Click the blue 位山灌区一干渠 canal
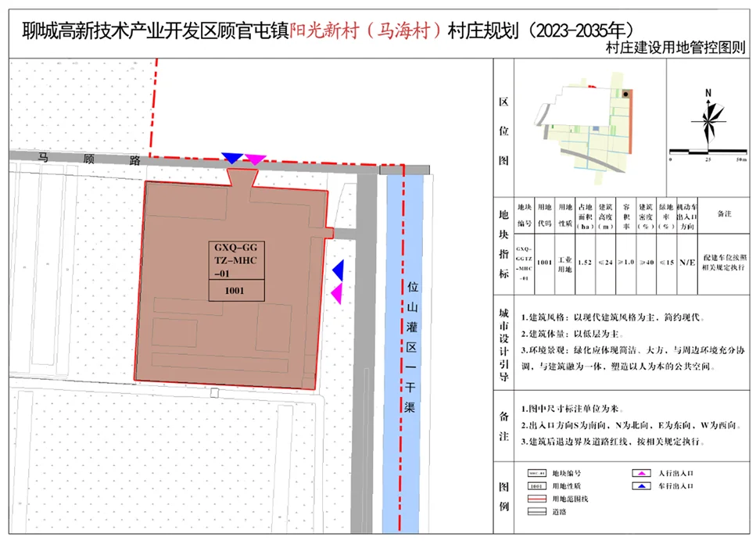The image size is (756, 544). pyautogui.click(x=406, y=352)
